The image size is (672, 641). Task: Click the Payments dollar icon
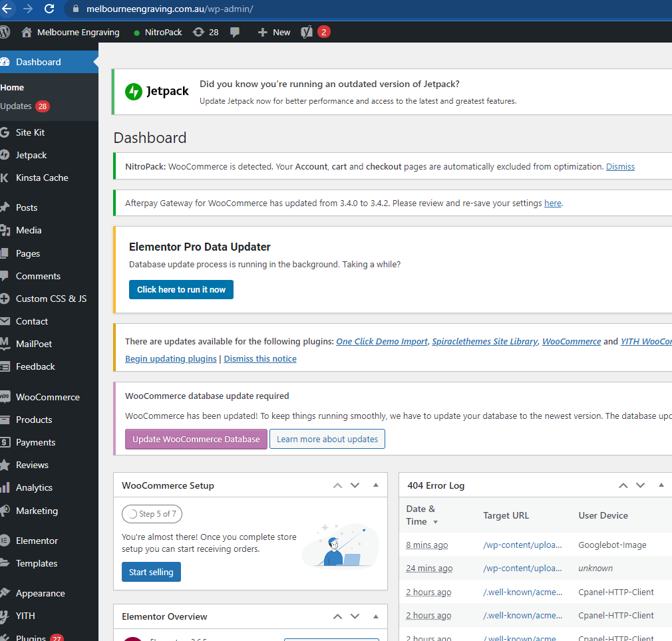5,442
